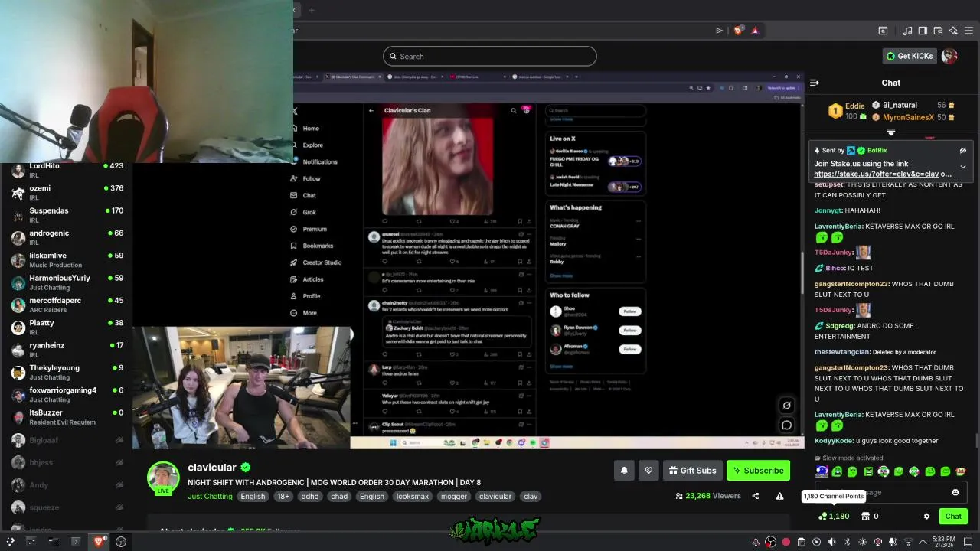This screenshot has height=551, width=980.
Task: Click the clavicular LIVE avatar
Action: pos(163,478)
